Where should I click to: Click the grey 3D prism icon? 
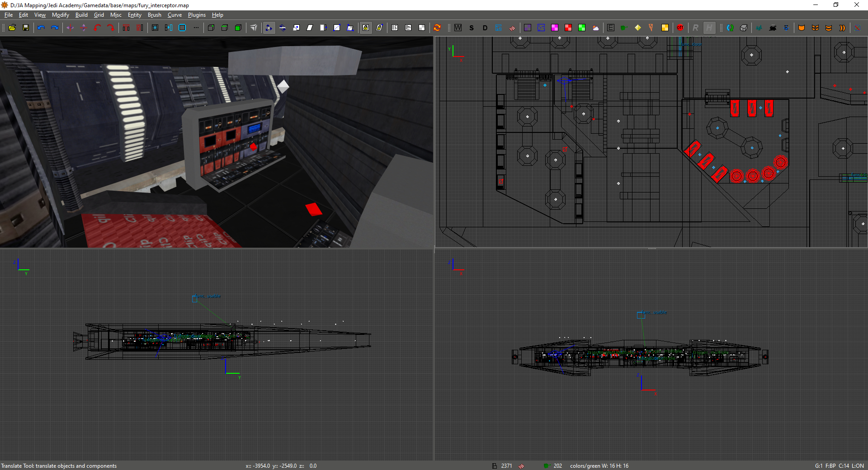744,28
